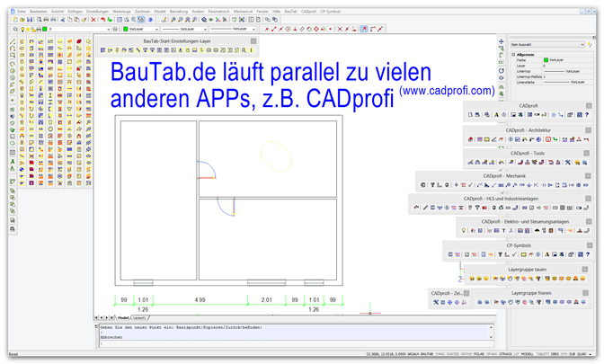Open the Bemaßung menu
The height and width of the screenshot is (364, 604).
[179, 12]
